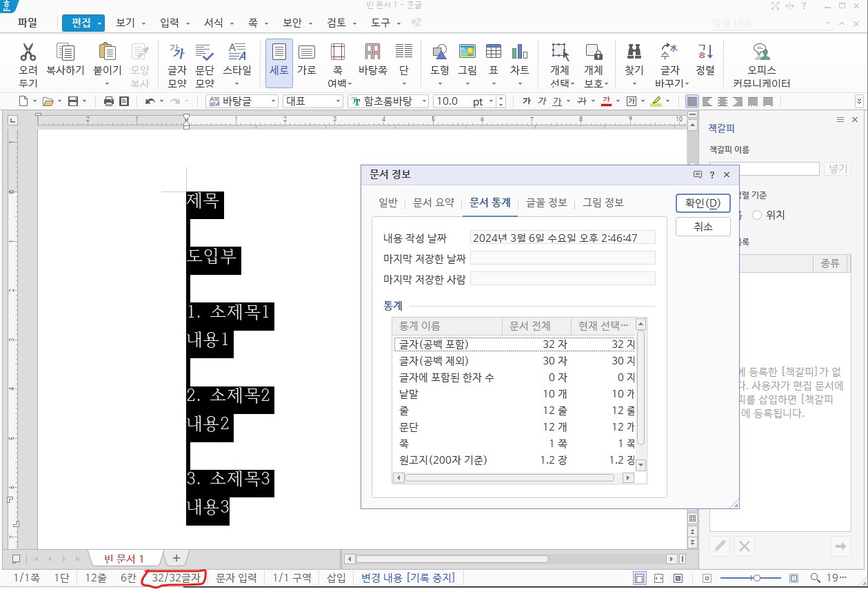Toggle 세로 vertical page orientation

(x=279, y=63)
